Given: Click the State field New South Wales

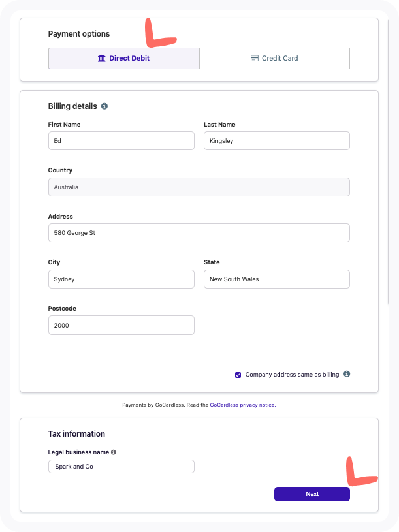Looking at the screenshot, I should [276, 279].
